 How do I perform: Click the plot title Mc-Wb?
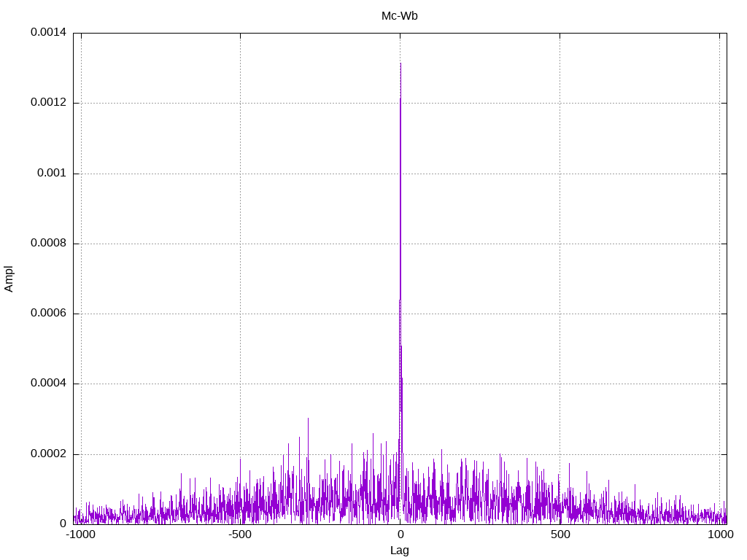(399, 16)
